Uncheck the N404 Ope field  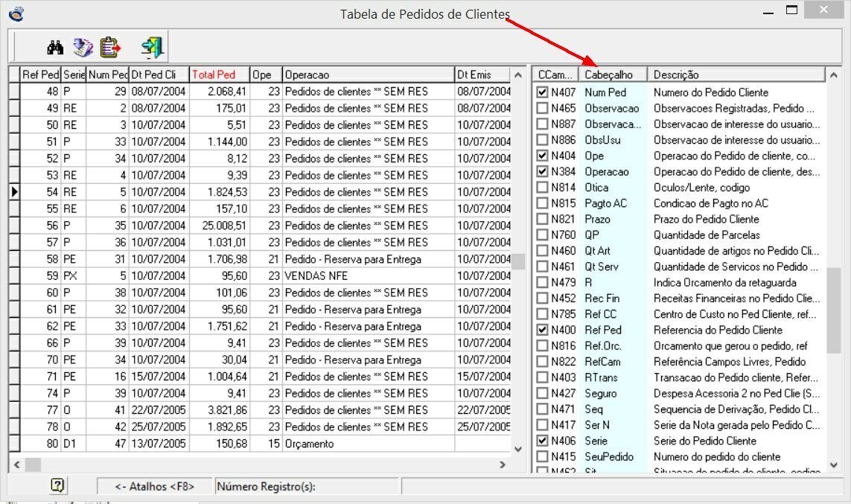coord(541,156)
